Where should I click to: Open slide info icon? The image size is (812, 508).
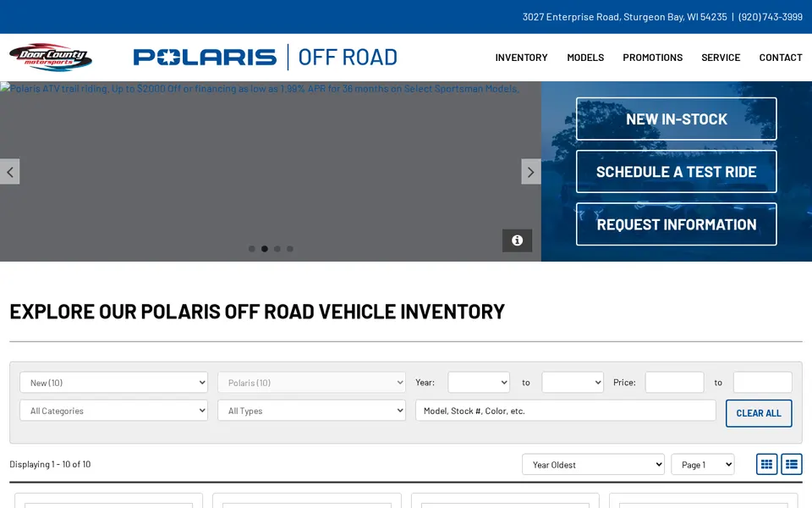click(x=517, y=240)
